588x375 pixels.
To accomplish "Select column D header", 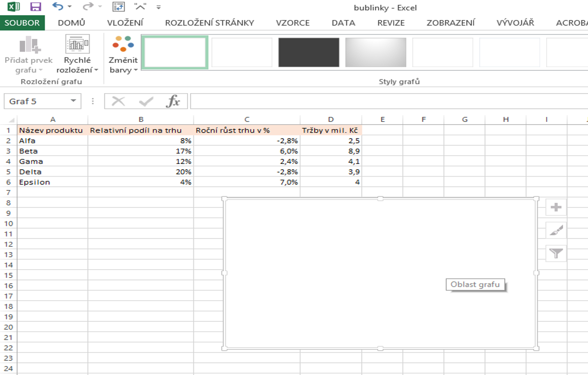I will click(331, 119).
